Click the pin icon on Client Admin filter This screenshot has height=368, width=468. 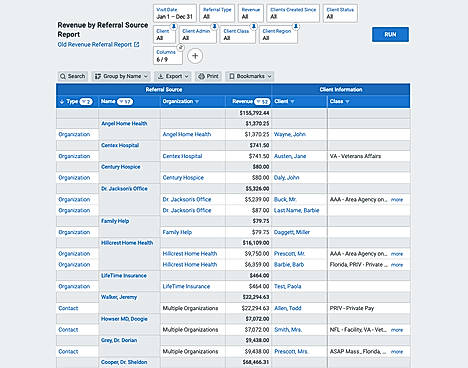[214, 26]
